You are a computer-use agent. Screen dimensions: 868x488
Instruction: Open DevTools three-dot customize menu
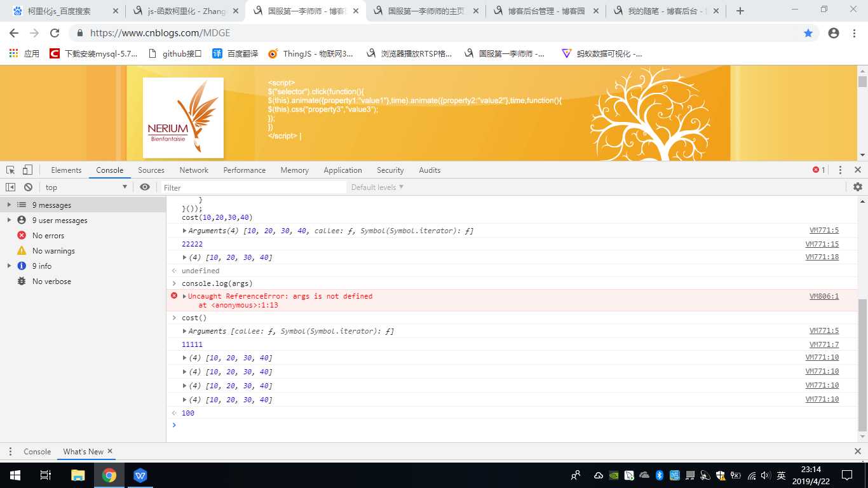point(840,170)
